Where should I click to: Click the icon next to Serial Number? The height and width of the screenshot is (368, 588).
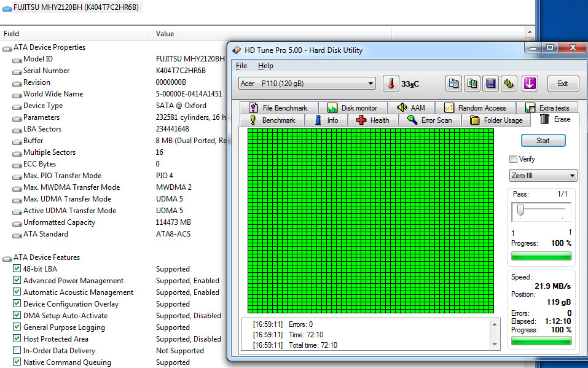[17, 71]
